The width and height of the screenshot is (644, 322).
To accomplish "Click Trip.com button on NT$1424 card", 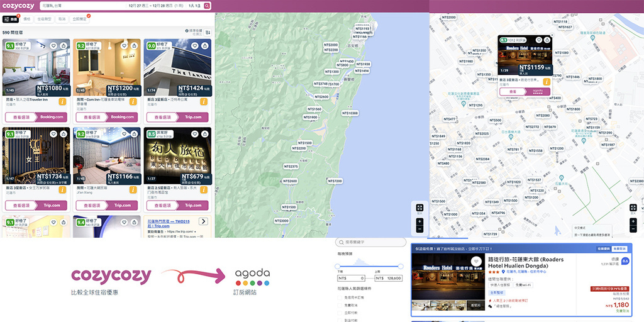I will (193, 117).
